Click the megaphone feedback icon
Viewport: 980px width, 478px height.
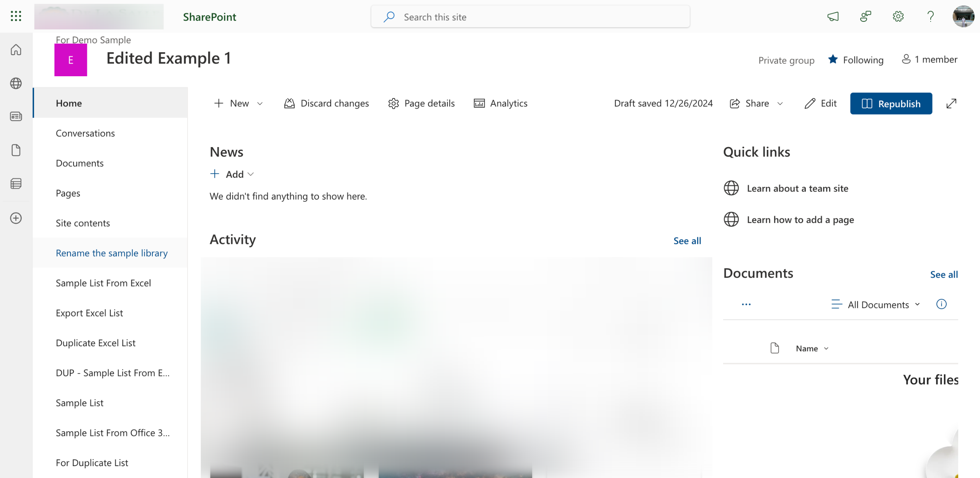tap(833, 16)
